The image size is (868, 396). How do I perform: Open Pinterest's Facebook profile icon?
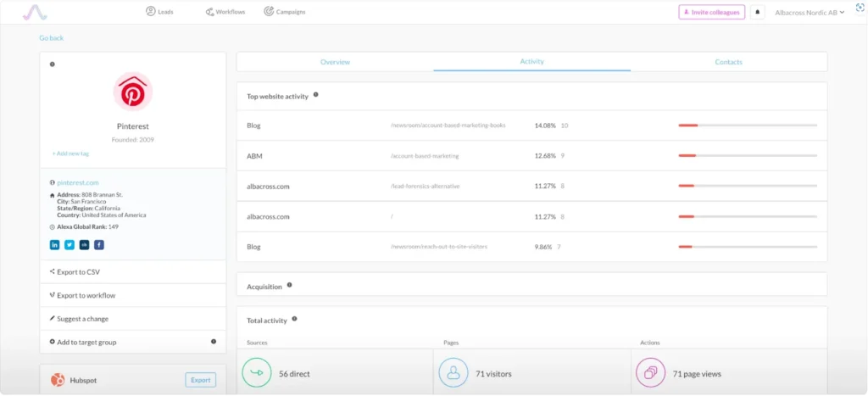coord(98,245)
